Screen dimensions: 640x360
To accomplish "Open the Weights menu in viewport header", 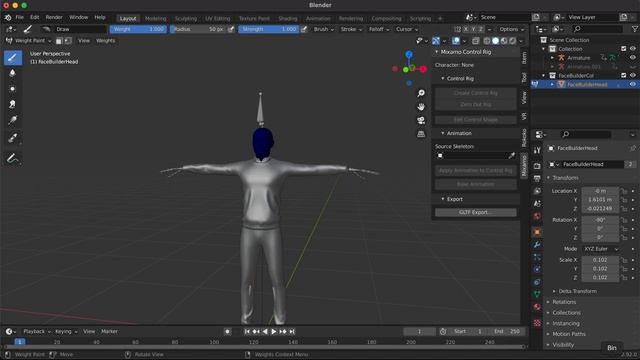I will click(x=105, y=41).
